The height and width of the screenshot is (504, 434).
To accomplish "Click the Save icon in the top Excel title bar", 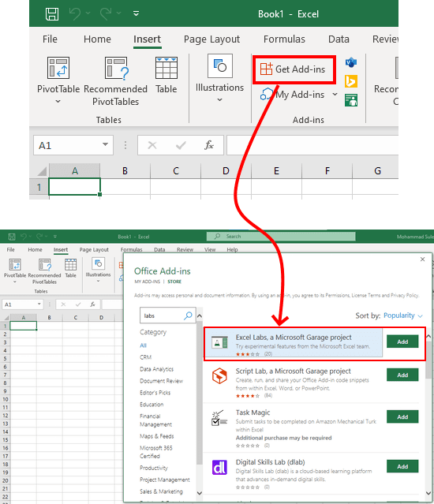I will coord(52,14).
